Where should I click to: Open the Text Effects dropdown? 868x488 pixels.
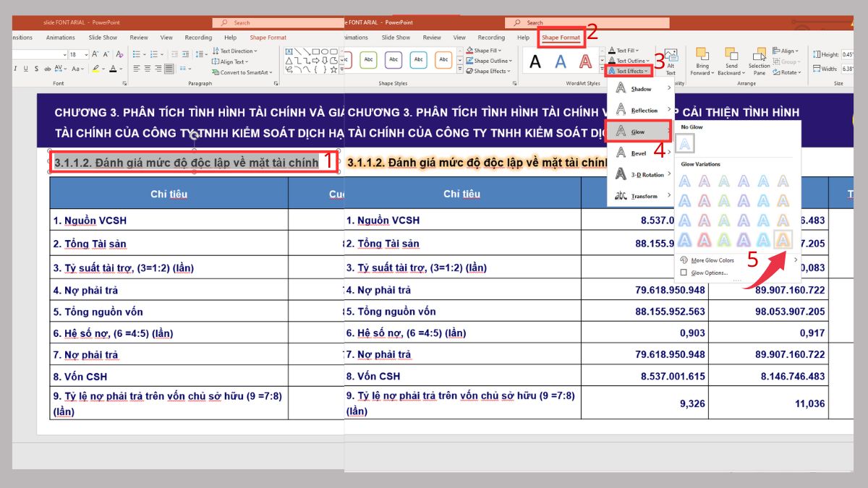point(629,70)
